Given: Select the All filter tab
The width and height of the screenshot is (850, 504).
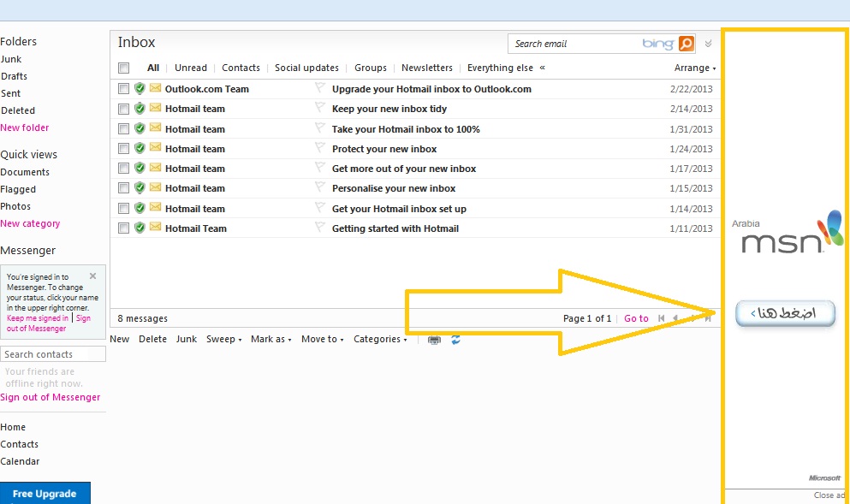Looking at the screenshot, I should click(x=153, y=68).
